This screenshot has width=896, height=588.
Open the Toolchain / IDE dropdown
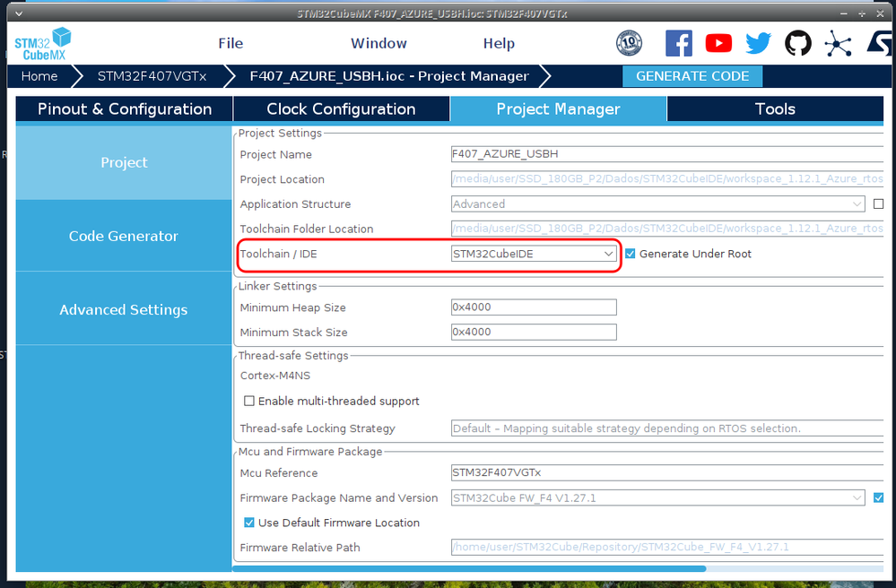click(x=533, y=254)
